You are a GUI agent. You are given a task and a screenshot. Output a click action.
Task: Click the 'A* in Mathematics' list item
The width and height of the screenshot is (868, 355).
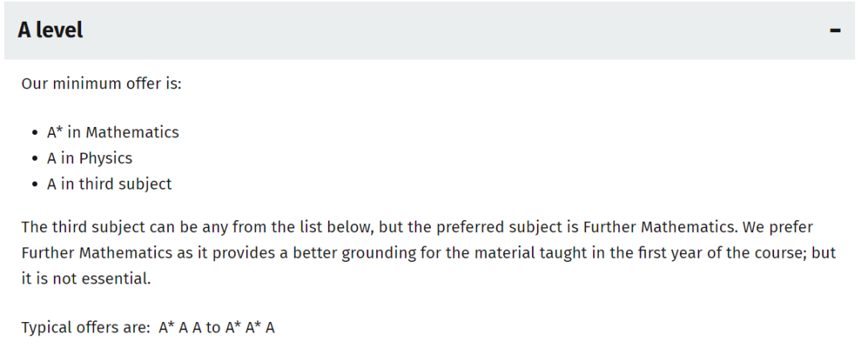[x=113, y=132]
